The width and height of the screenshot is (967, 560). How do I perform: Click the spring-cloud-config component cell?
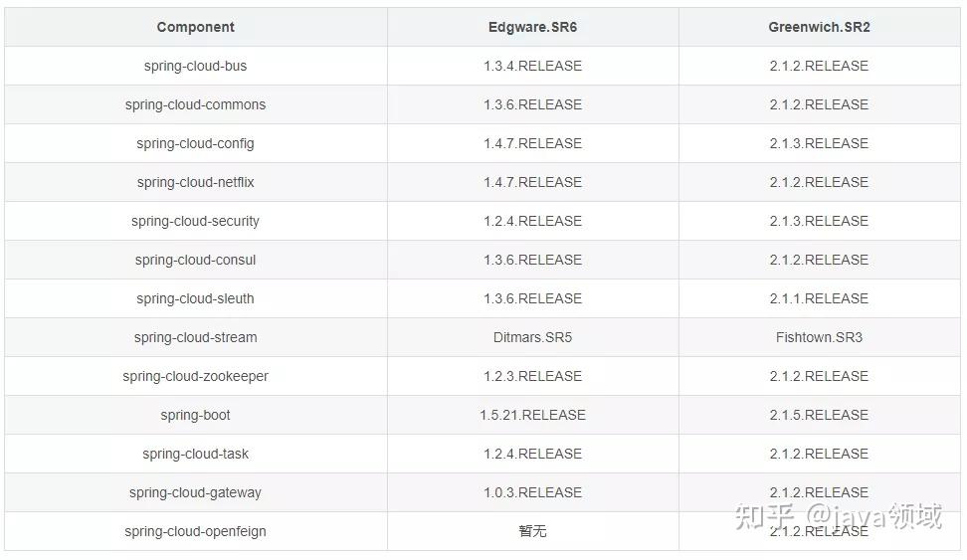pyautogui.click(x=195, y=143)
